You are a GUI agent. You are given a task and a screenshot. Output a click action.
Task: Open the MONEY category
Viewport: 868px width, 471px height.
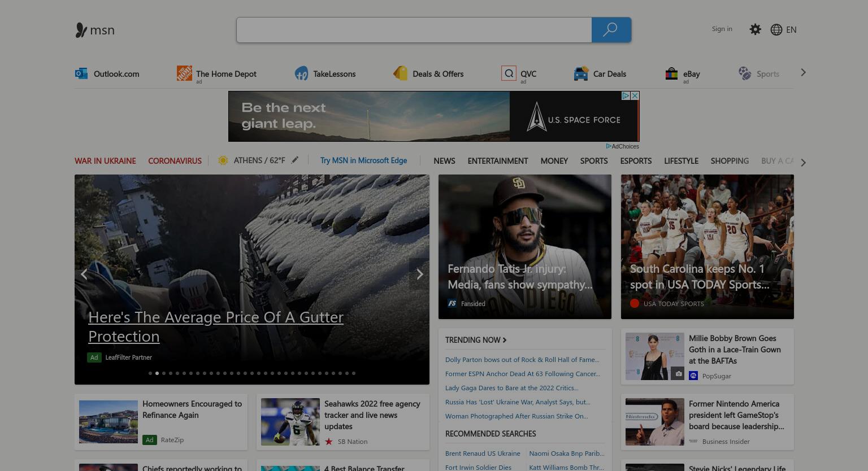coord(554,160)
